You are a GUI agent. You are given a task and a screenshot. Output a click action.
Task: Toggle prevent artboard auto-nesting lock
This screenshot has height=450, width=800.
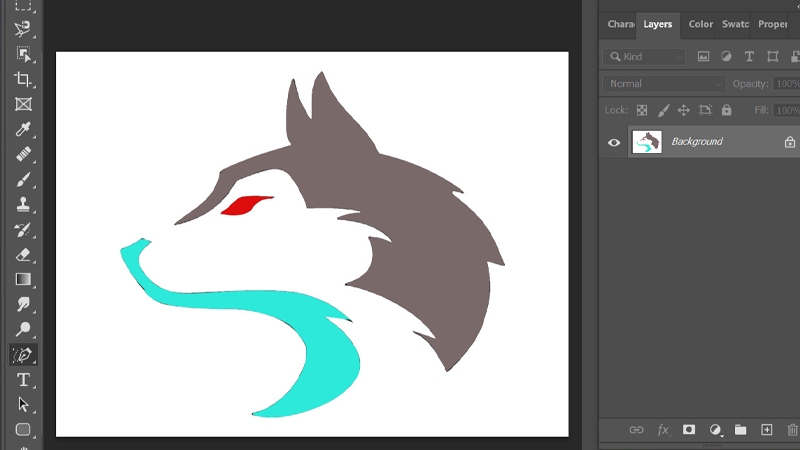pos(705,110)
